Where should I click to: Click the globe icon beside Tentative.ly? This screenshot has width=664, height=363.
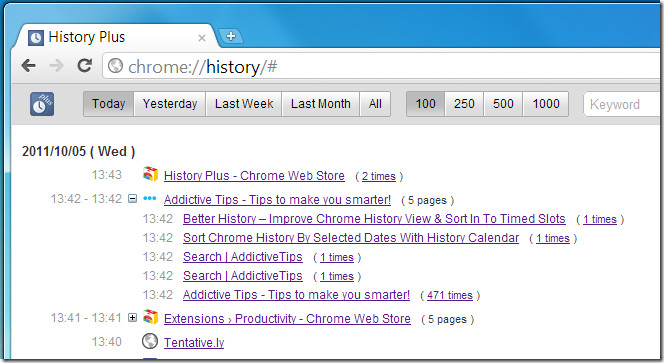(150, 341)
